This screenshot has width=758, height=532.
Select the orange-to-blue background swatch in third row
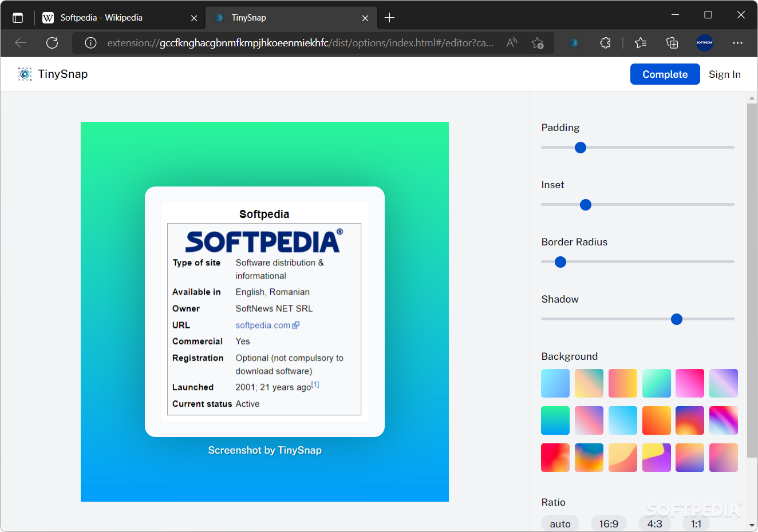pyautogui.click(x=690, y=458)
